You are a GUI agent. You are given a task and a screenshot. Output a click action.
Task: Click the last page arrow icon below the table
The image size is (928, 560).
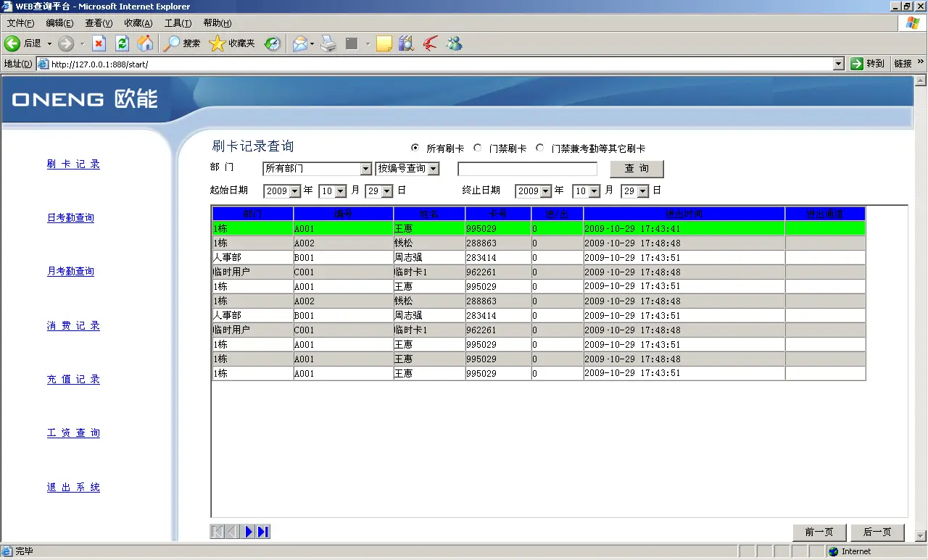263,531
